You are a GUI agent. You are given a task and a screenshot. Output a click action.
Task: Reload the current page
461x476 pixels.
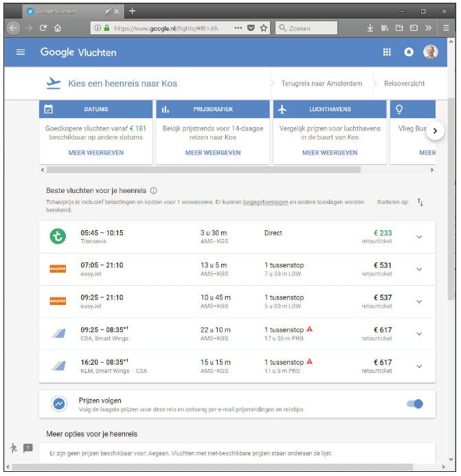(x=43, y=28)
